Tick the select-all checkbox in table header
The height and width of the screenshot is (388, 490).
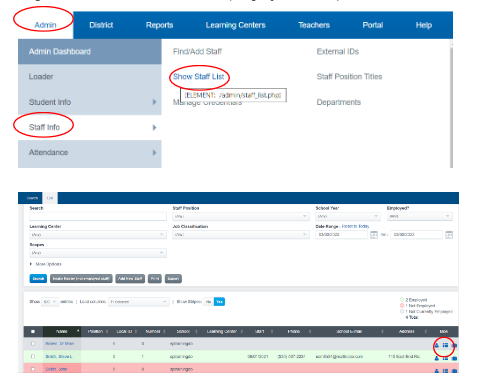tap(33, 331)
